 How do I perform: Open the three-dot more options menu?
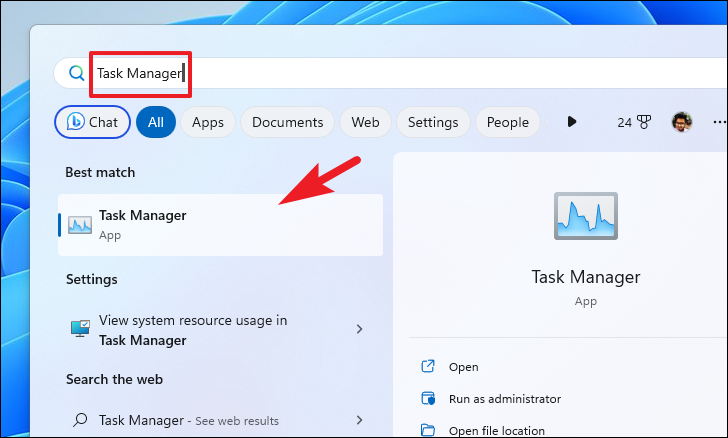(x=720, y=122)
